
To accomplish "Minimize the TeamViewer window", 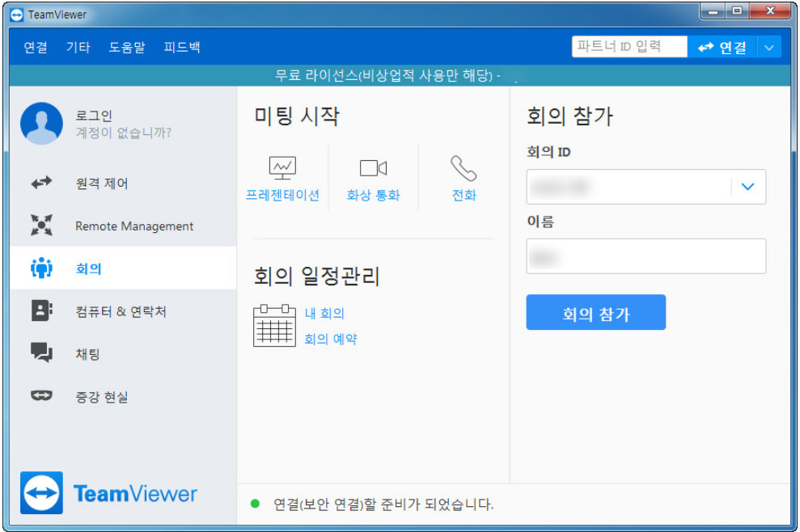I will pyautogui.click(x=713, y=11).
